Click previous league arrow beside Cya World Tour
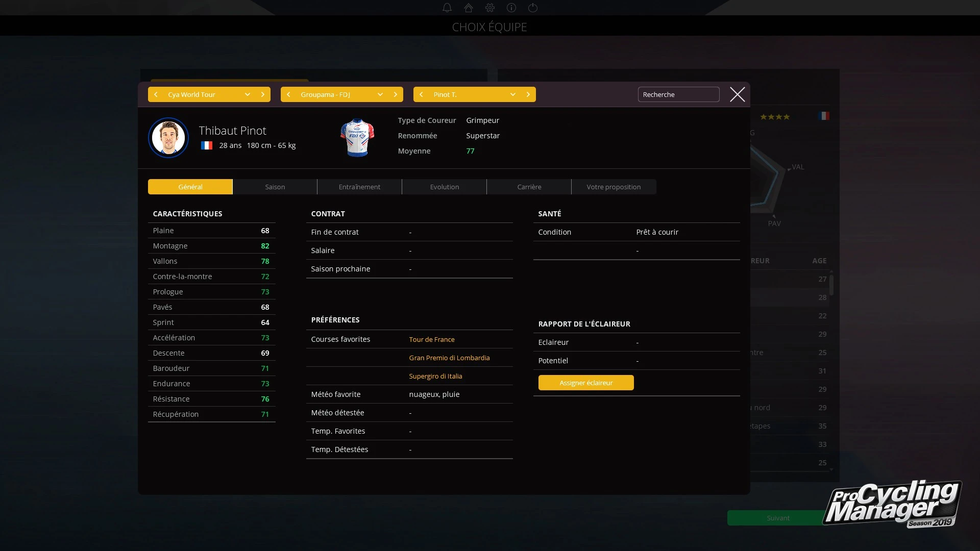The width and height of the screenshot is (980, 551). (x=156, y=94)
